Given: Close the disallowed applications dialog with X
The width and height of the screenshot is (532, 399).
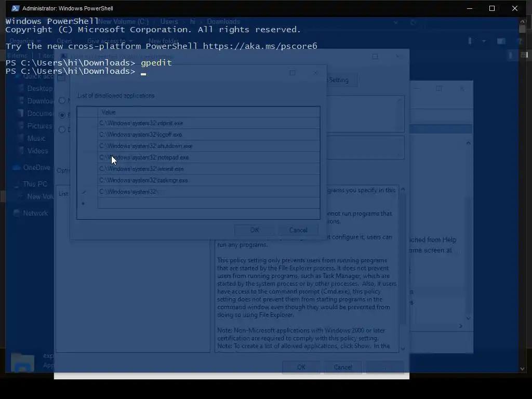Looking at the screenshot, I should click(315, 73).
